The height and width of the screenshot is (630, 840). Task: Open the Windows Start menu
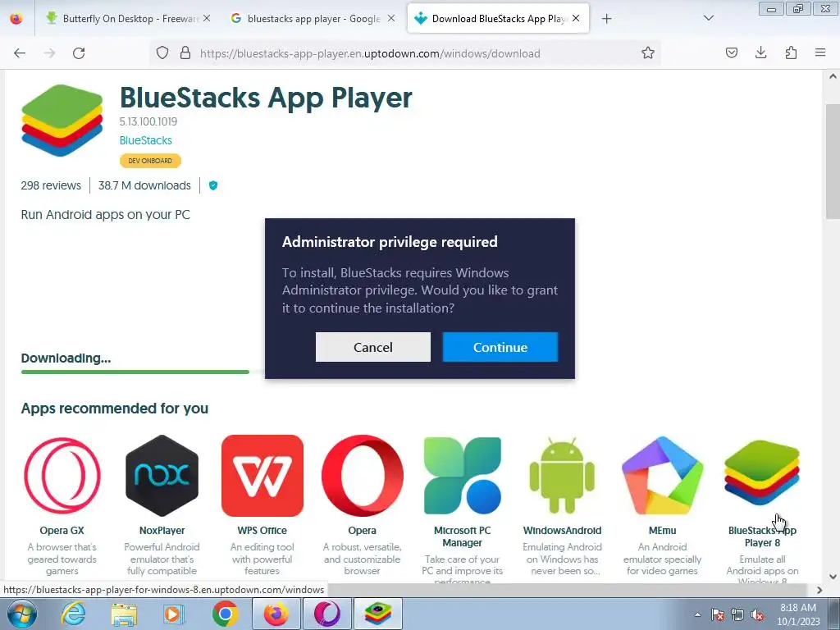[21, 614]
